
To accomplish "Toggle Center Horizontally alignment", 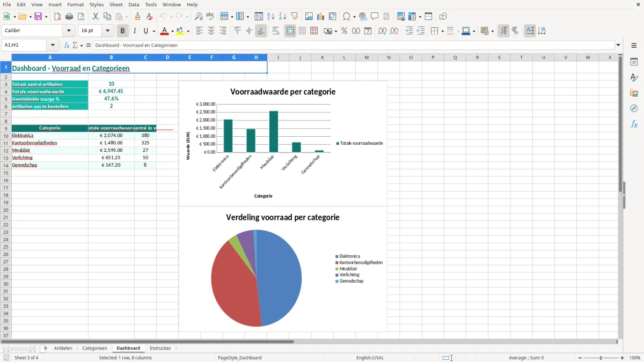I will click(211, 31).
